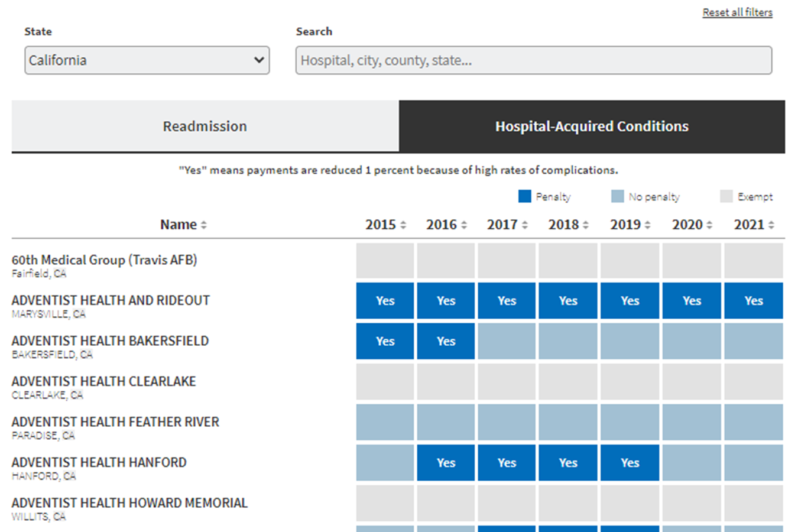Sort table by the Name column arrows
798x532 pixels.
[x=203, y=225]
